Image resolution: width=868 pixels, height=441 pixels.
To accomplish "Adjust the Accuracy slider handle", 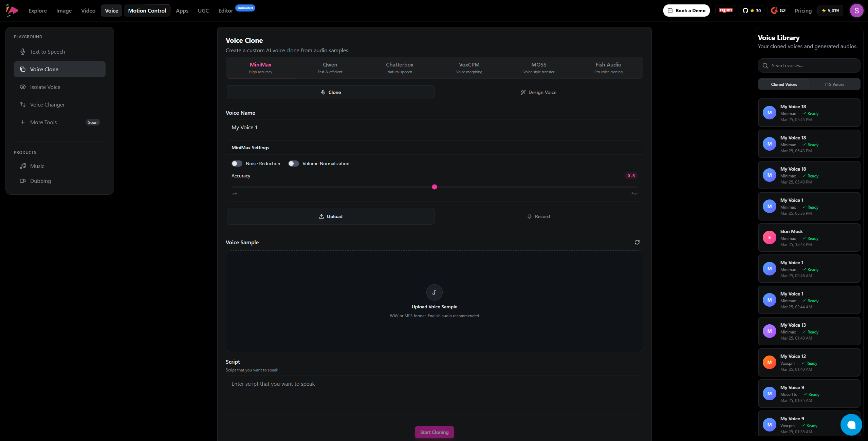I will point(434,187).
